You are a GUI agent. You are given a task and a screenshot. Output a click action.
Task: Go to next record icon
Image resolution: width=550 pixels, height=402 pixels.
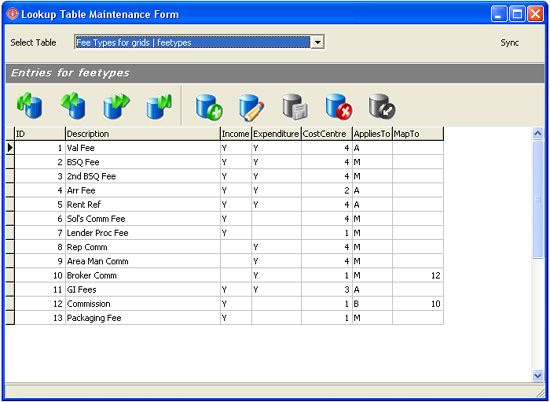pos(116,106)
